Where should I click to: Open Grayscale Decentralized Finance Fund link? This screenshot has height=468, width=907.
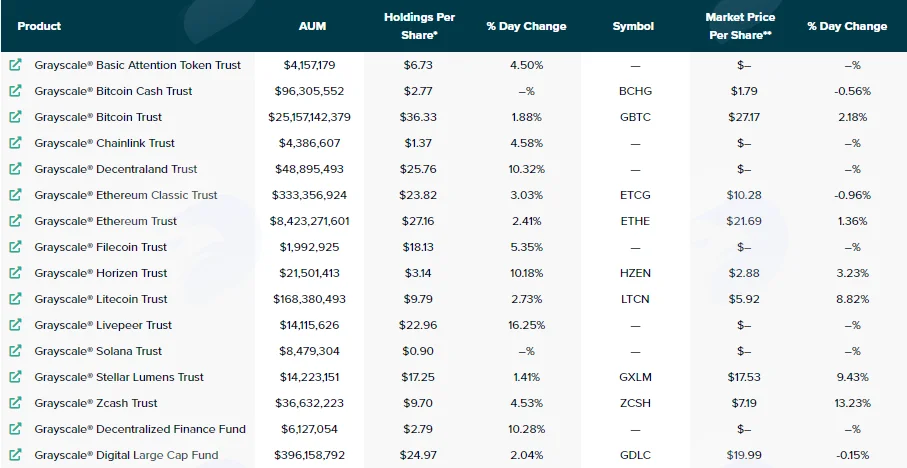coord(140,429)
